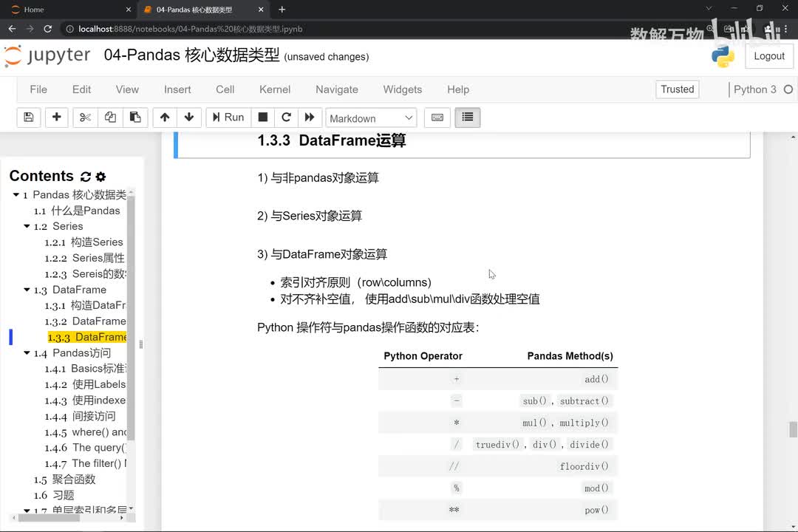The height and width of the screenshot is (532, 798).
Task: Jump to 1.4.4 间接访问 entry
Action: [x=80, y=417]
